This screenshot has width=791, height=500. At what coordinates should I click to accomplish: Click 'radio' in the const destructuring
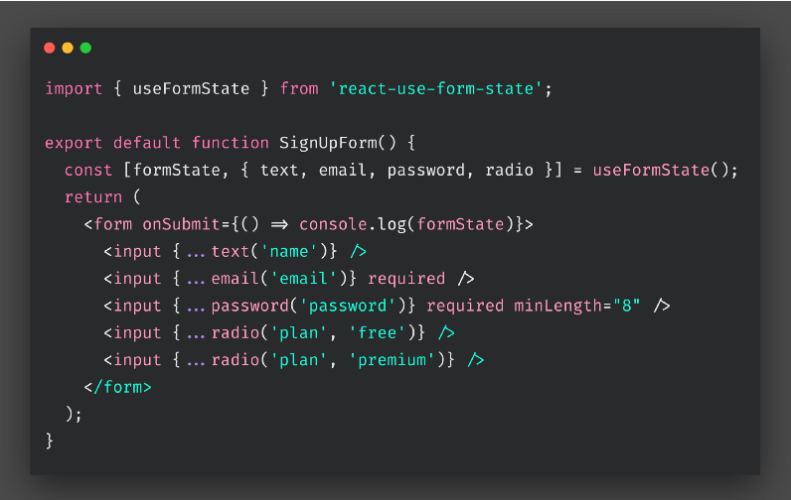(x=509, y=171)
